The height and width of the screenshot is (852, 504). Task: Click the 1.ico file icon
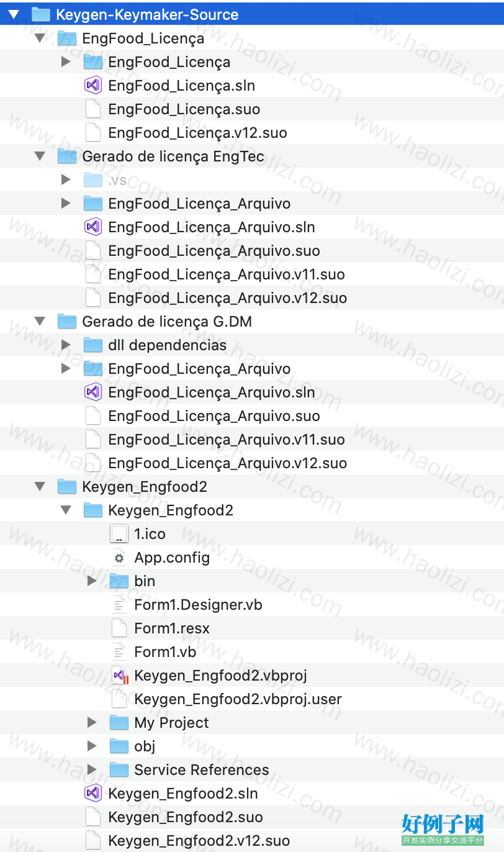pos(119,533)
